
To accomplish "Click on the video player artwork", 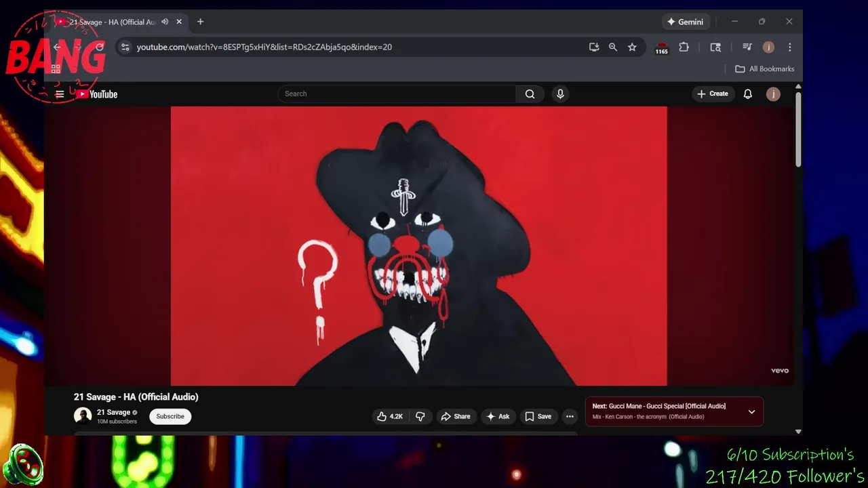I will coord(418,245).
